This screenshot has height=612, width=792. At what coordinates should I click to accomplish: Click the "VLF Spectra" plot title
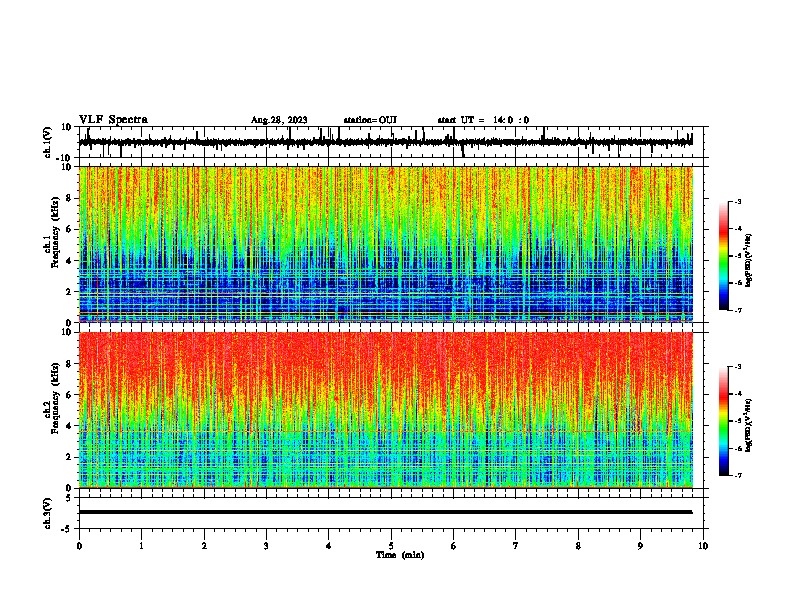[113, 120]
